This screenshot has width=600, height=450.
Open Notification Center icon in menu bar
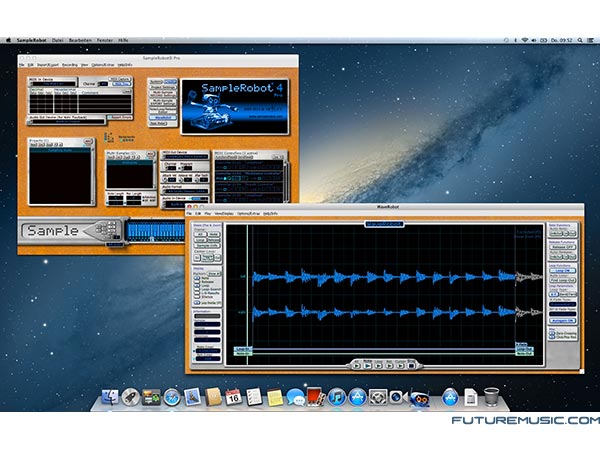tap(590, 40)
